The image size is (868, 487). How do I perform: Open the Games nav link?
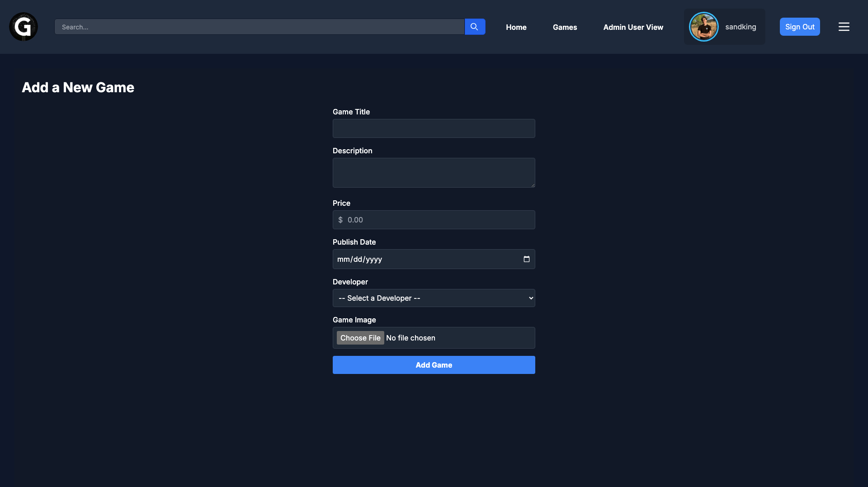point(565,27)
